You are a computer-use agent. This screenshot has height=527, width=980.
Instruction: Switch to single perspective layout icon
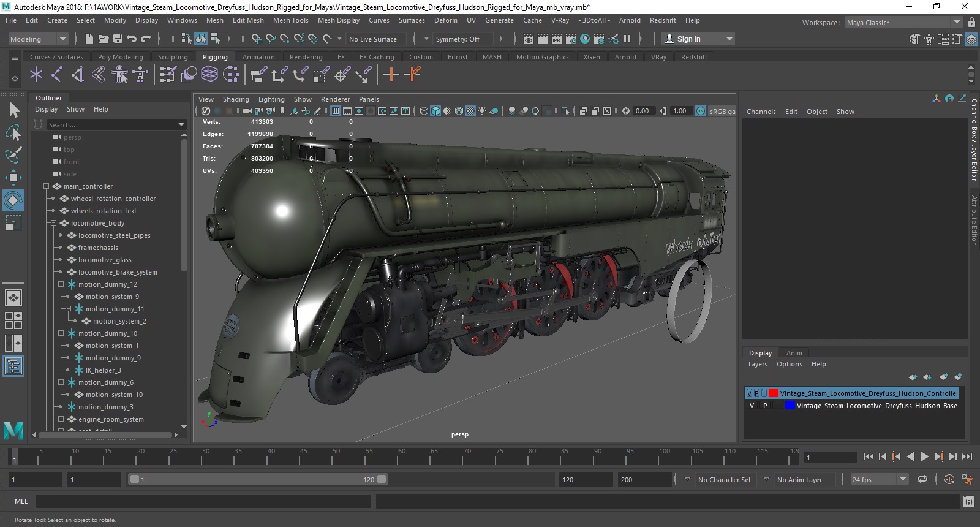tap(13, 298)
